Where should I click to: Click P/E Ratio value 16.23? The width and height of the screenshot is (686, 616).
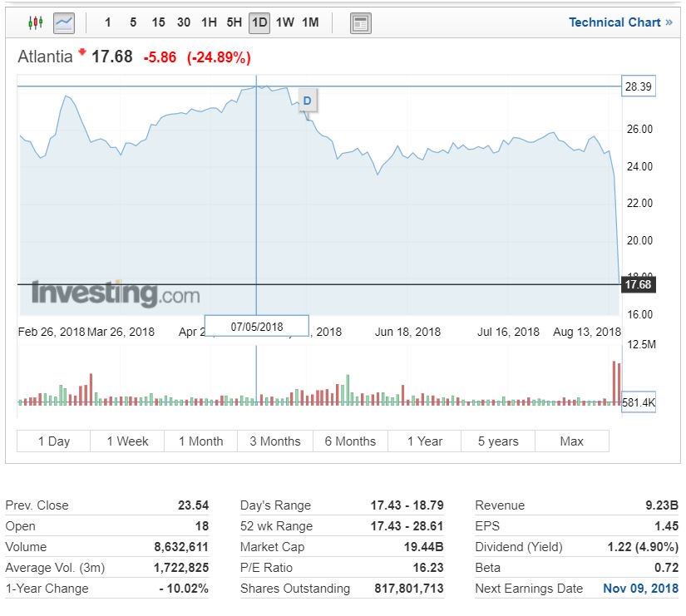(428, 568)
